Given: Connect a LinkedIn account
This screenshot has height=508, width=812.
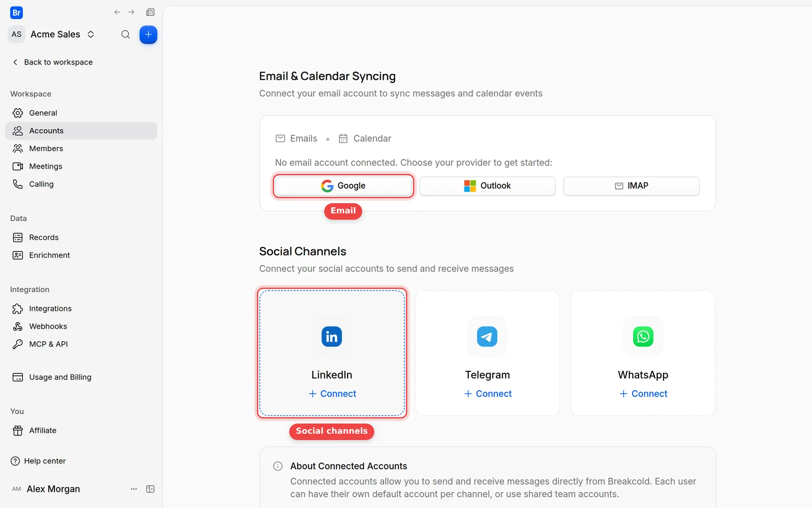Looking at the screenshot, I should tap(332, 394).
